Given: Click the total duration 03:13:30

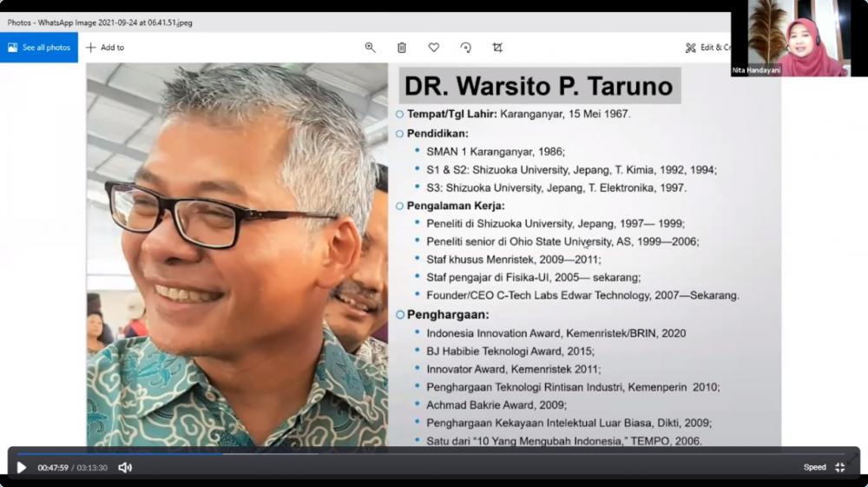Looking at the screenshot, I should point(92,468).
